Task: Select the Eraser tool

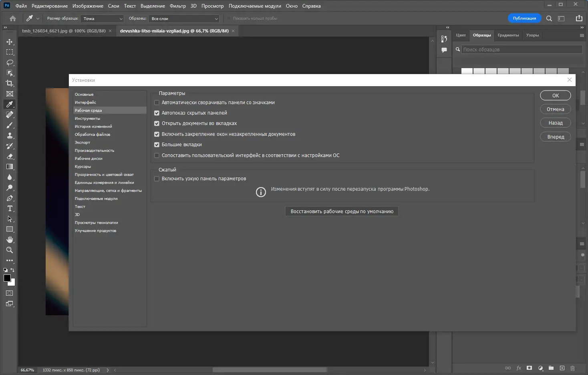Action: [10, 156]
